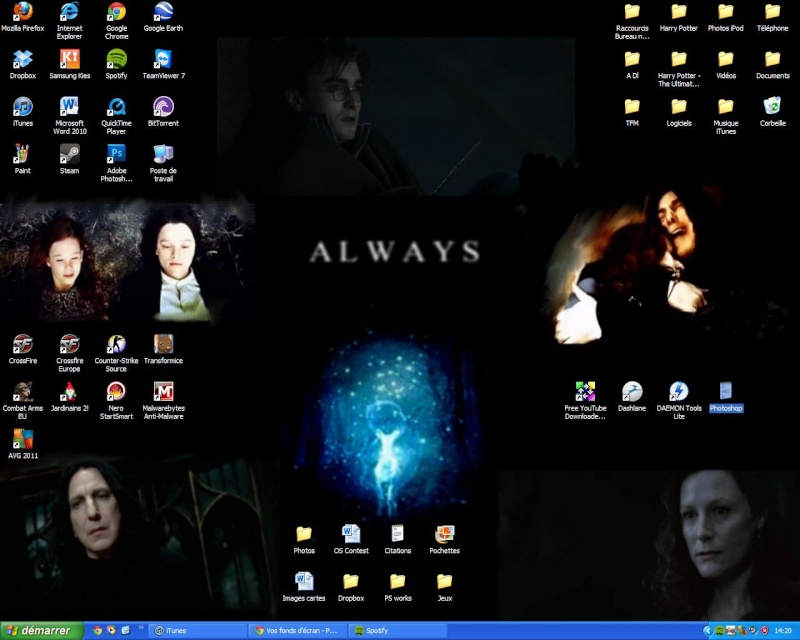Open Microsoft Word 2010 shortcut

[69, 116]
